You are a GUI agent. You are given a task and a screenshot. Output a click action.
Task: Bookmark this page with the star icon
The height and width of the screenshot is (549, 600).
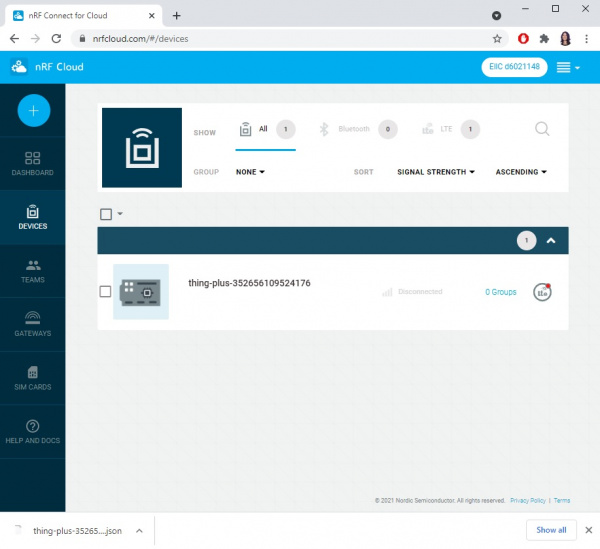pos(497,39)
